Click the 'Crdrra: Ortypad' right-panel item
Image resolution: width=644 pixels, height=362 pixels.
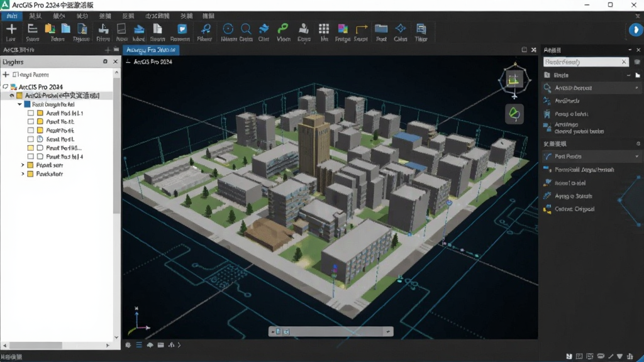(x=575, y=209)
